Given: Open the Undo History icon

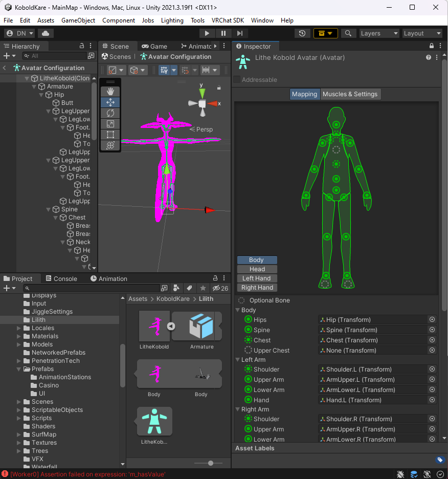Looking at the screenshot, I should pyautogui.click(x=302, y=33).
